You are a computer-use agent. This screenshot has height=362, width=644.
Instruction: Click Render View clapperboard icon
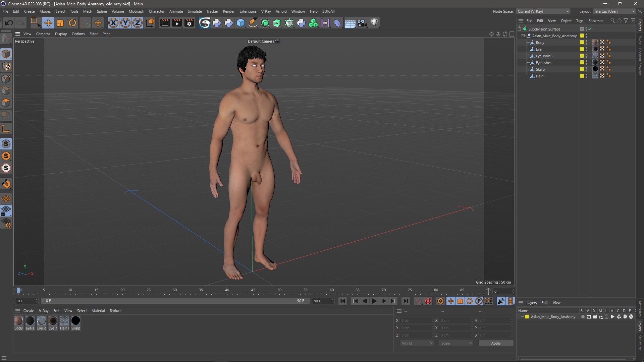[165, 23]
